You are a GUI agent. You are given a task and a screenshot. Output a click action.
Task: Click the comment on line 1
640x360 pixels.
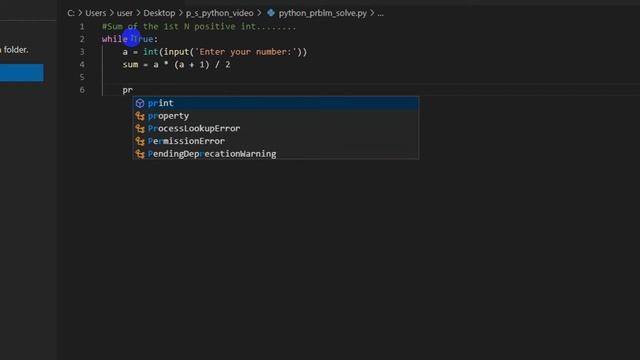(199, 27)
